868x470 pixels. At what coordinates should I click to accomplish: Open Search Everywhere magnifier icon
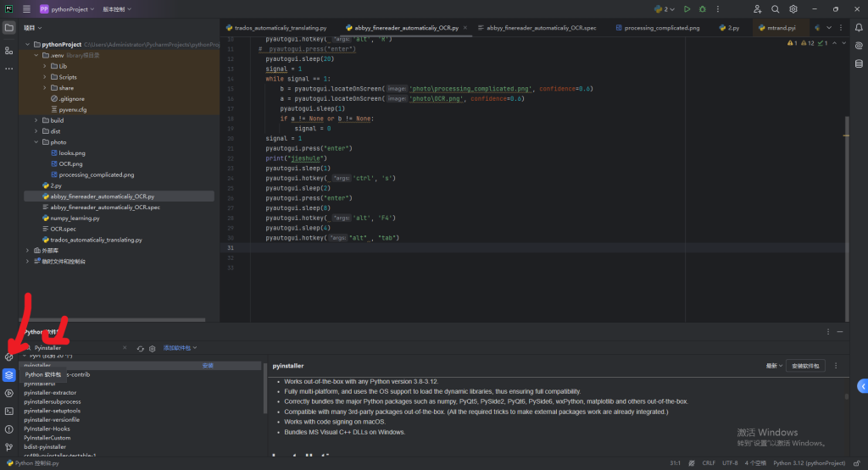coord(776,9)
